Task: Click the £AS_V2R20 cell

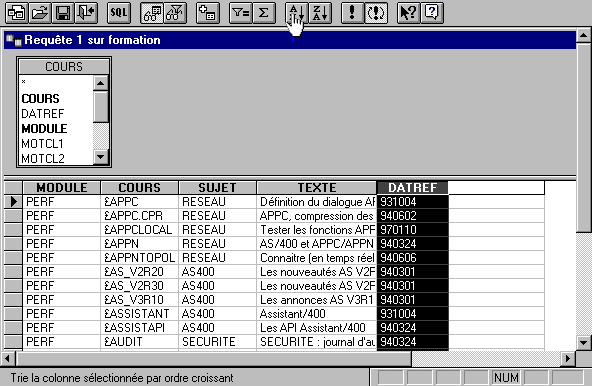Action: point(139,272)
